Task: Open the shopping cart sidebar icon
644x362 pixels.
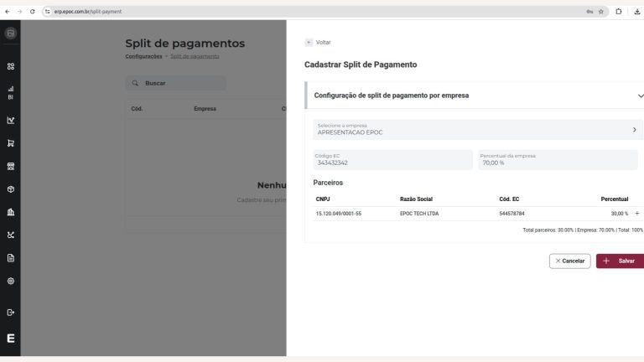Action: pos(11,143)
